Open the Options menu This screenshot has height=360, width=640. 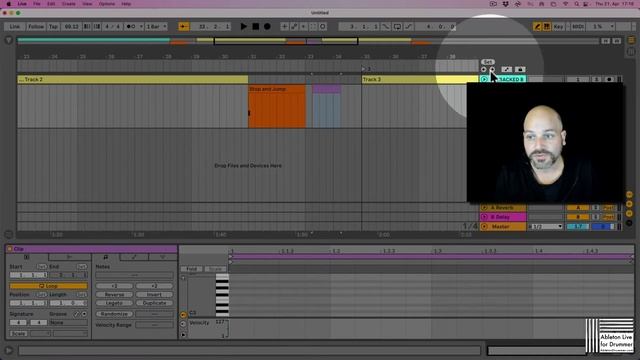[107, 4]
